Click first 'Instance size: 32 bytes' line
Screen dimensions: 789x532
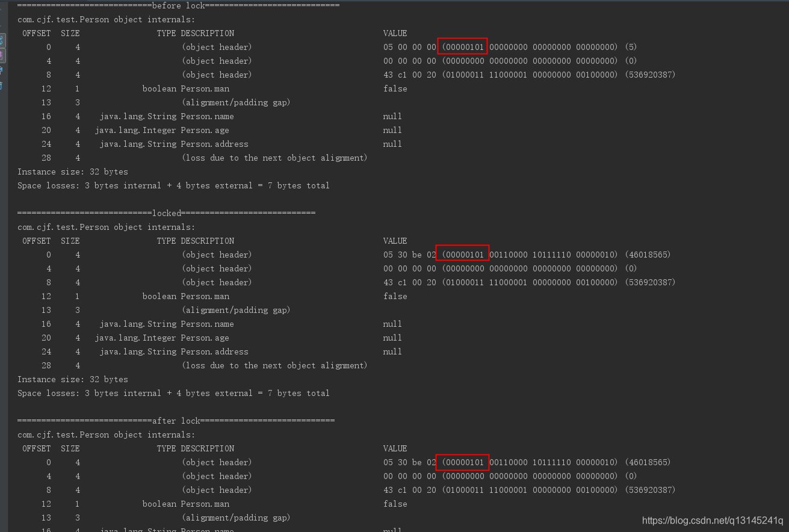coord(72,172)
